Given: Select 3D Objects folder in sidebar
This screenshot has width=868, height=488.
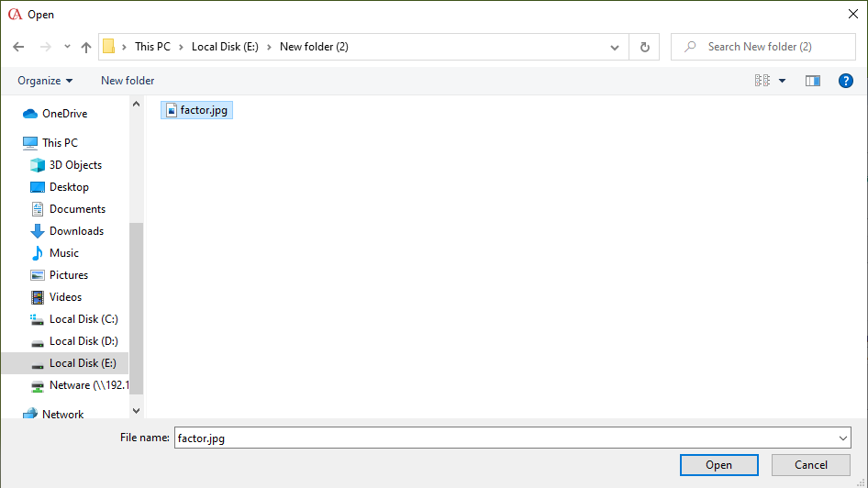Looking at the screenshot, I should tap(75, 165).
